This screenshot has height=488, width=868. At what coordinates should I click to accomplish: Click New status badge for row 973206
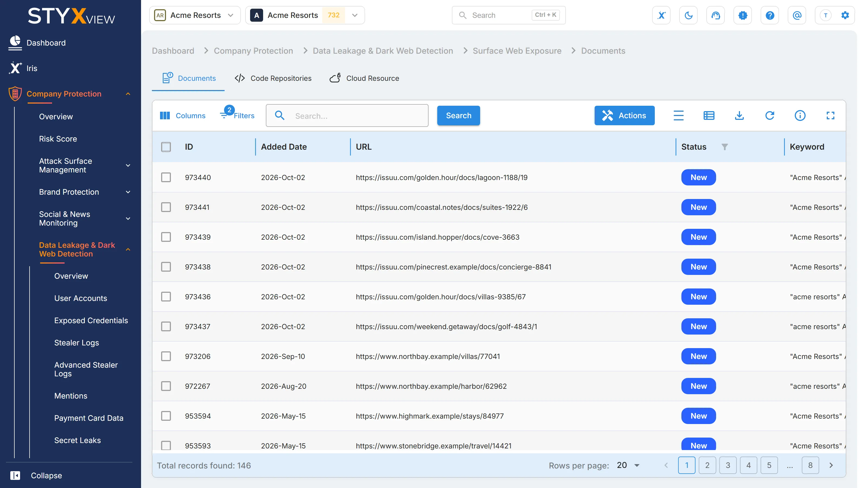698,356
